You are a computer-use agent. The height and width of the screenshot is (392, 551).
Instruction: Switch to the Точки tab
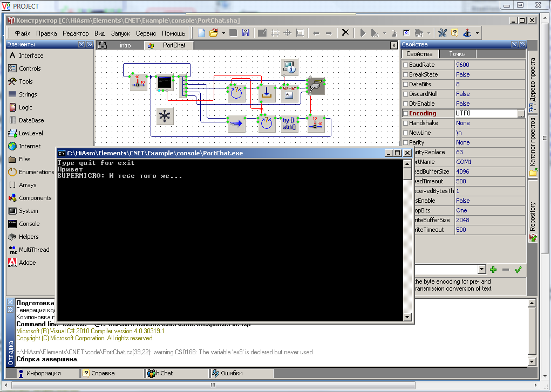point(457,54)
